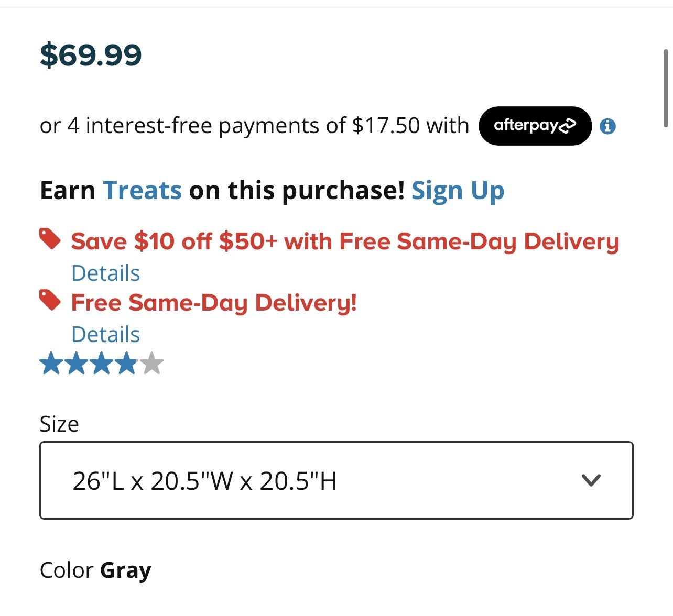
Task: Click Details under the Save $10 offer
Action: [x=105, y=272]
